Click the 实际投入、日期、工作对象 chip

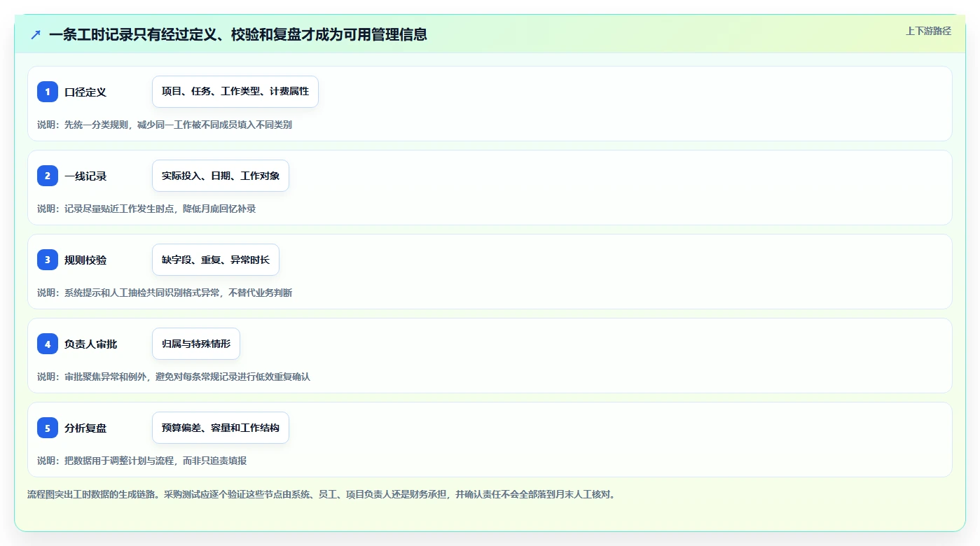tap(221, 176)
